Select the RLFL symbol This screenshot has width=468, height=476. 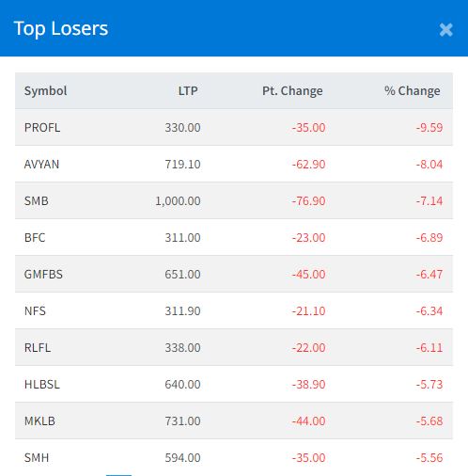38,348
